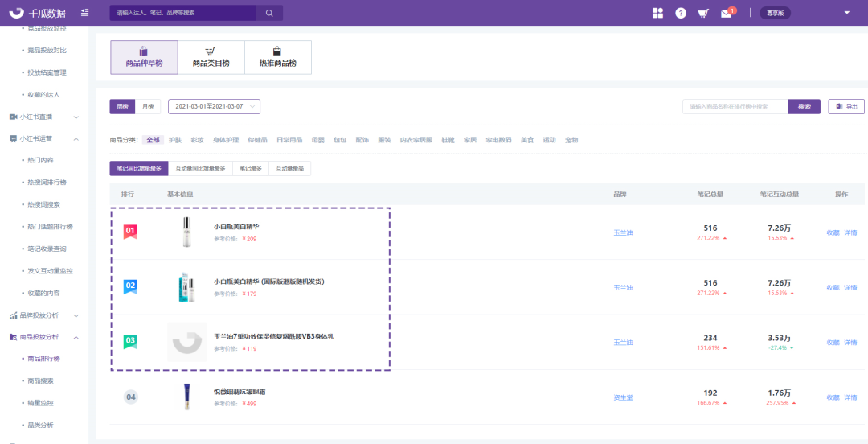Switch to 周榜 weekly ranking

(122, 106)
